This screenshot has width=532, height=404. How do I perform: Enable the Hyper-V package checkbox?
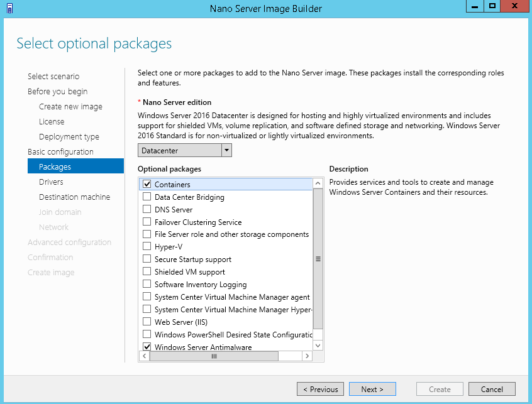tap(147, 247)
